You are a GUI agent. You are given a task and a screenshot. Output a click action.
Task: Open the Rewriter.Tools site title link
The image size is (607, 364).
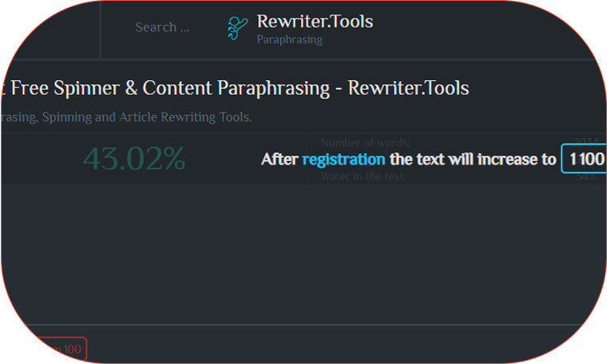pyautogui.click(x=315, y=21)
